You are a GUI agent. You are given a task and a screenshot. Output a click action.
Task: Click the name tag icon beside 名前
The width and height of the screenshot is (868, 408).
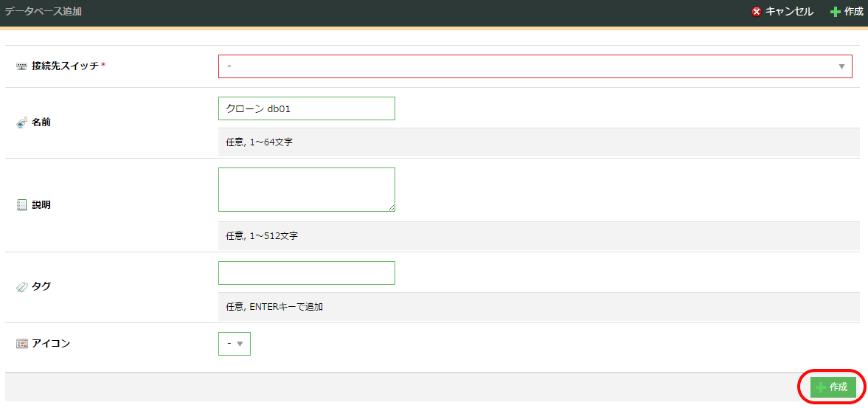tap(21, 123)
